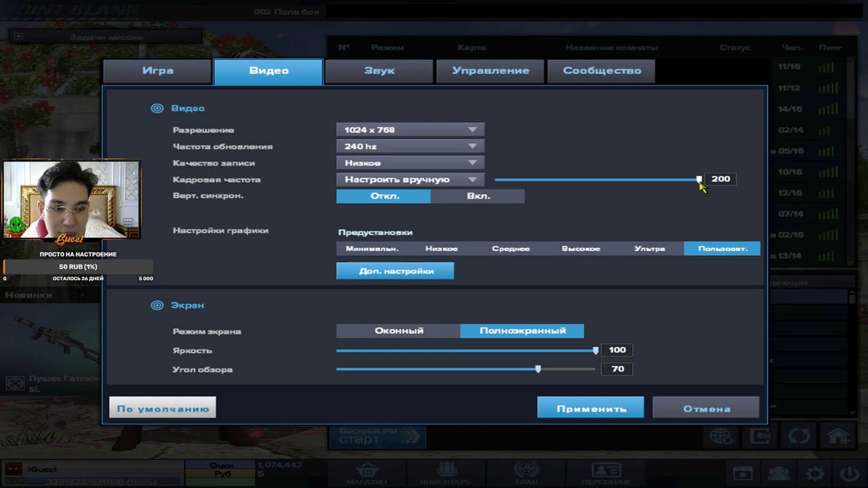Click По умолчанию reset button

[163, 407]
